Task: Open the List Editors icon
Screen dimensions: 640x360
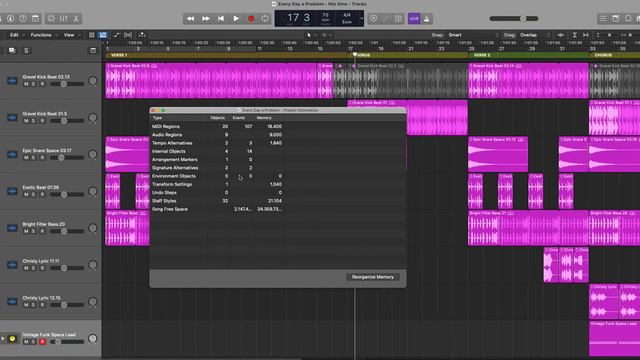Action: tap(603, 19)
